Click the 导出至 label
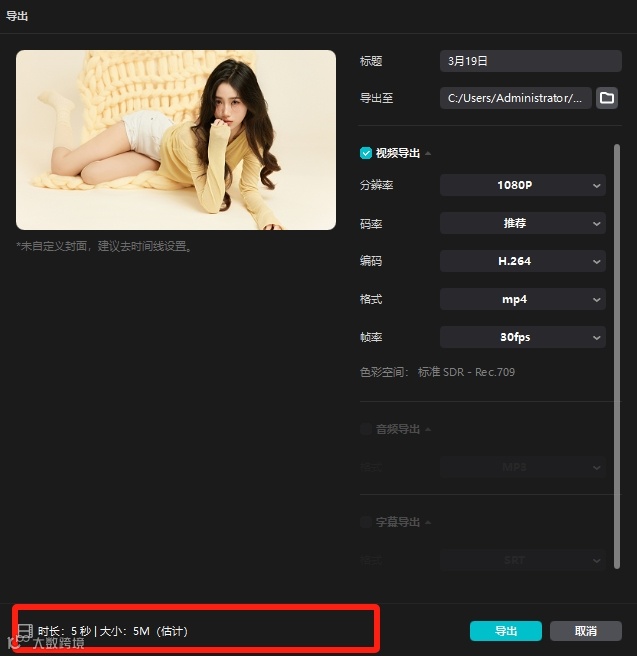The width and height of the screenshot is (637, 656). point(376,98)
